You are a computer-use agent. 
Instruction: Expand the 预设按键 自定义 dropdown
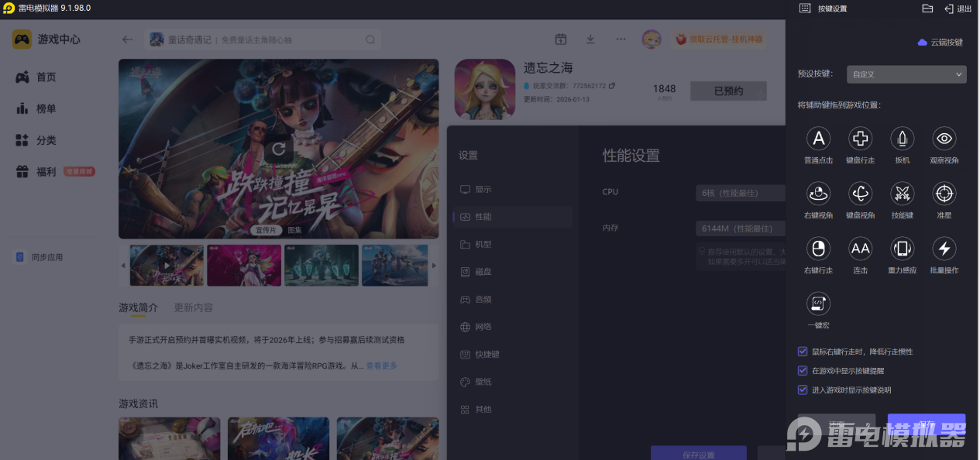pyautogui.click(x=906, y=74)
